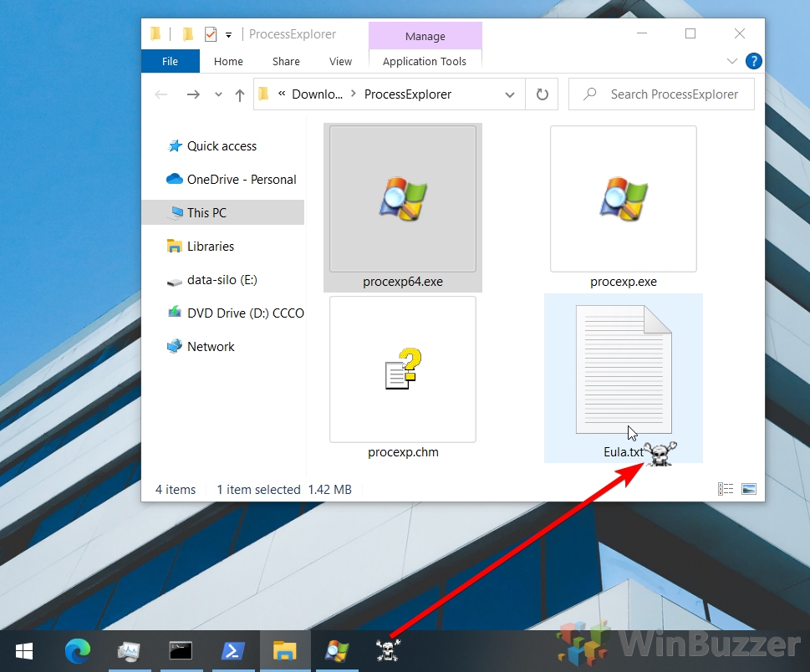This screenshot has height=672, width=810.
Task: Open Application Tools tab
Action: (425, 62)
